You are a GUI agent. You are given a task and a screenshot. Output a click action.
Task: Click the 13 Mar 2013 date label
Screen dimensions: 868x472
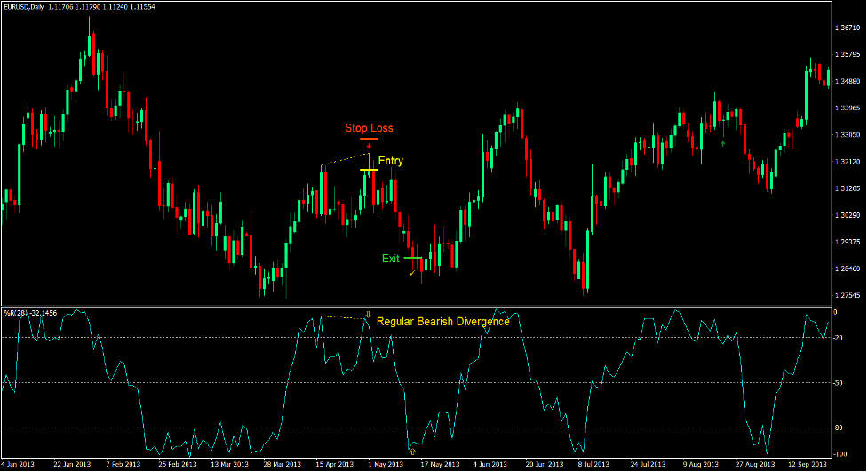point(230,464)
